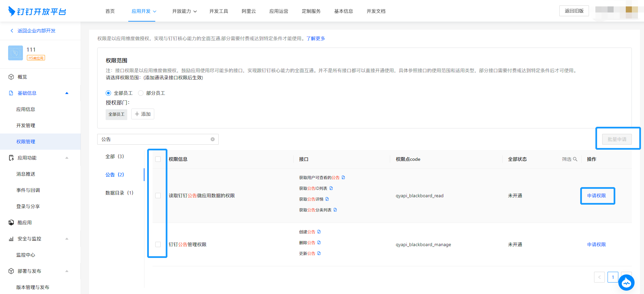Viewport: 644px width, 294px height.
Task: Click the 公告 permission search input
Action: [158, 139]
